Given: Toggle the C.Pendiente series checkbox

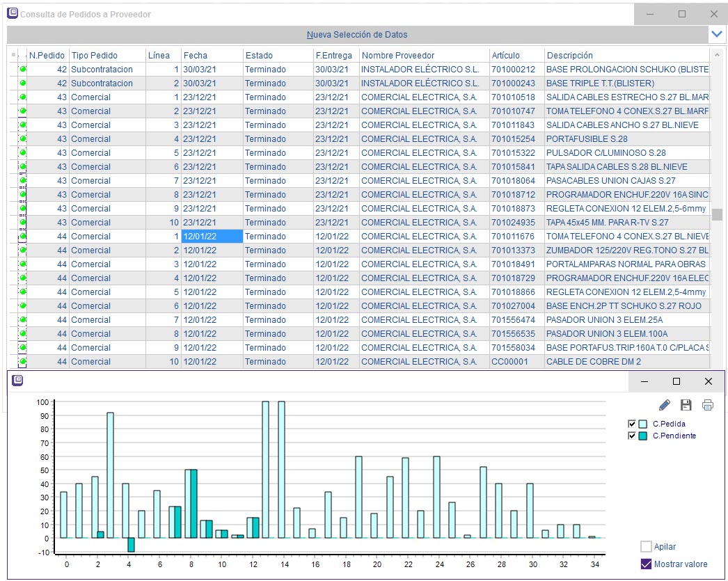Looking at the screenshot, I should pos(632,436).
